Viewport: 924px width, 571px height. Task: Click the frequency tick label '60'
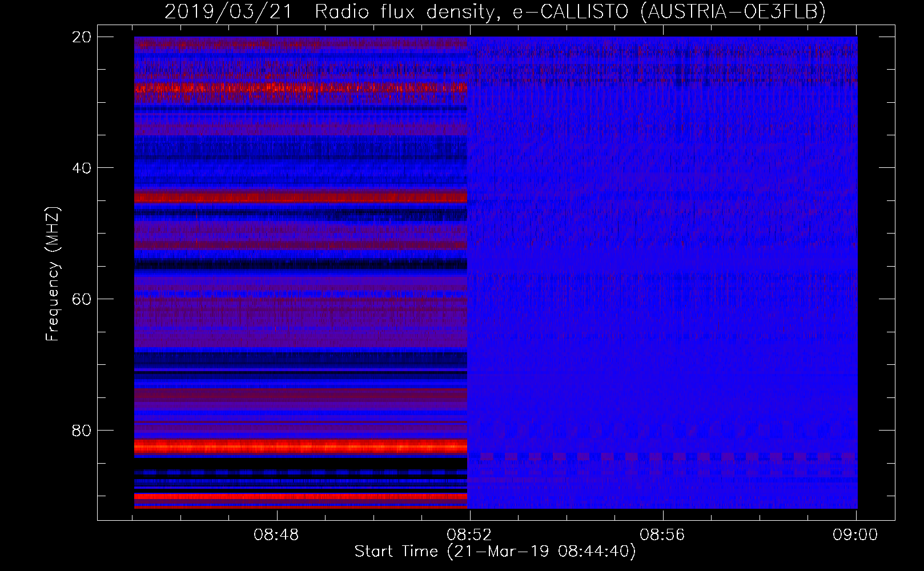click(82, 299)
